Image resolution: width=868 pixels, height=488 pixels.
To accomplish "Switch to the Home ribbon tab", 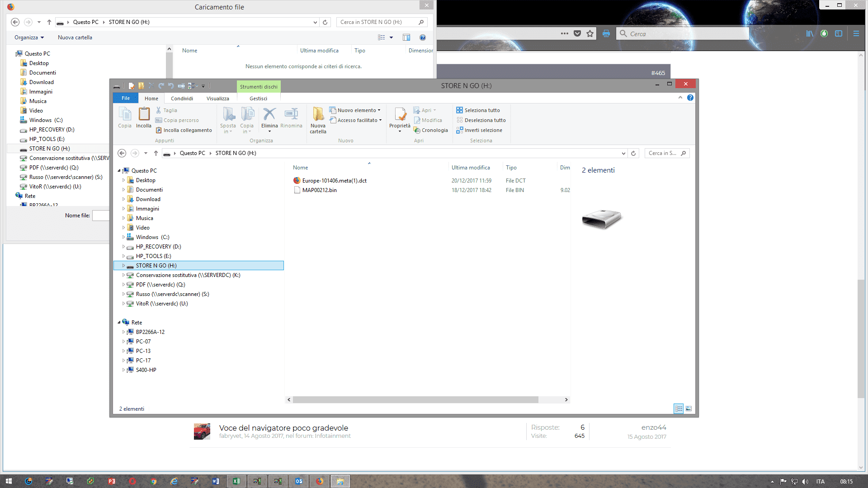I will click(151, 99).
